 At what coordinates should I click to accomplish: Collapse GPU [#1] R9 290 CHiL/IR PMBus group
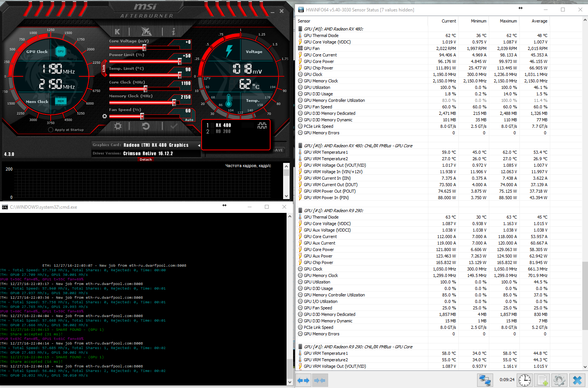pyautogui.click(x=300, y=347)
